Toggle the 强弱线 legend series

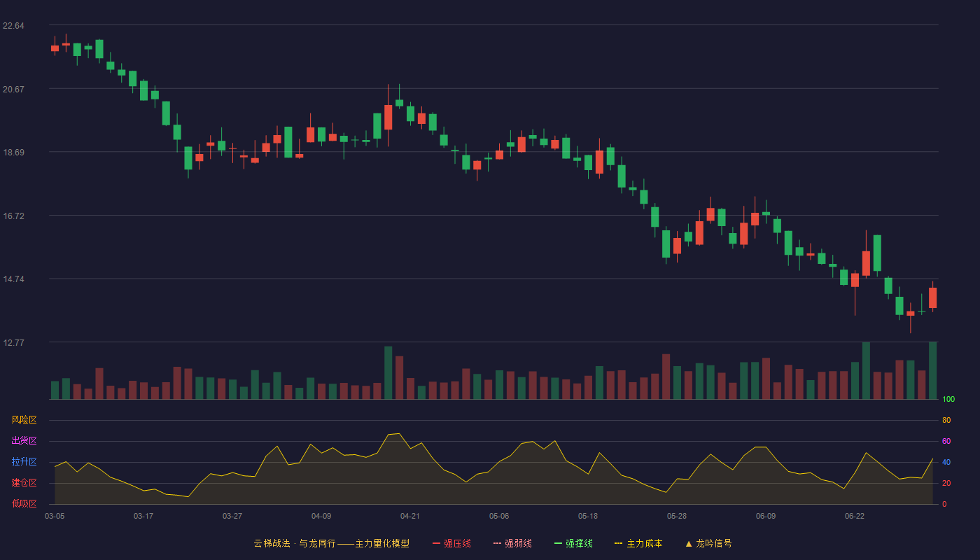512,543
